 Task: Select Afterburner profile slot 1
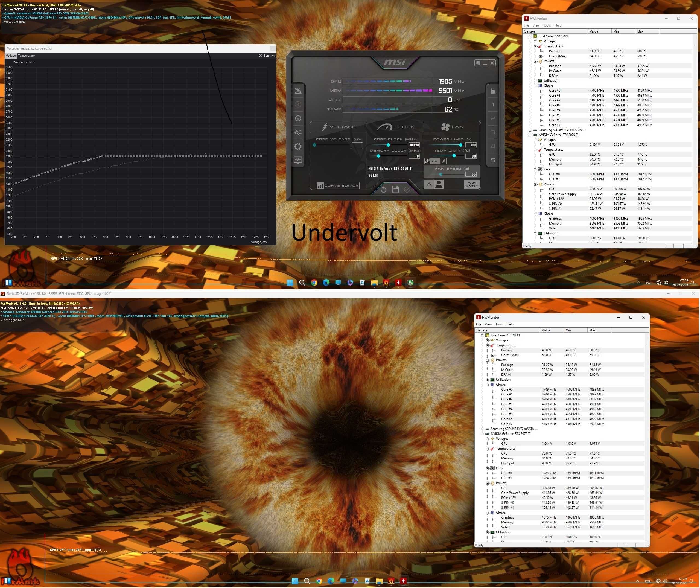493,104
